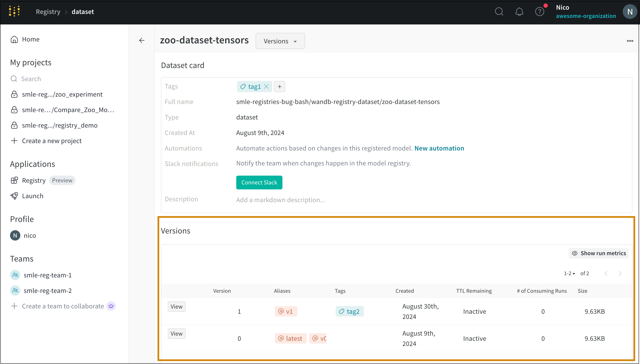This screenshot has height=364, width=640.
Task: Click the W&B logo in top left
Action: [14, 11]
